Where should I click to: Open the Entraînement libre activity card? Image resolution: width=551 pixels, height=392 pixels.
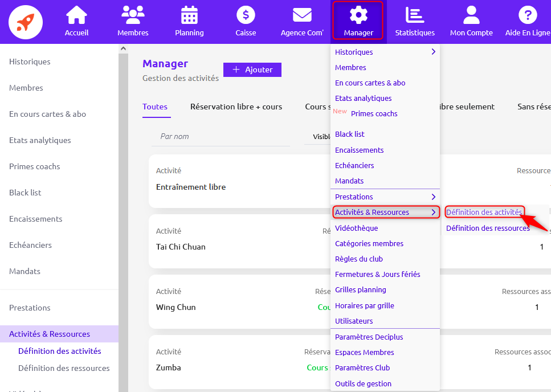[x=240, y=181]
